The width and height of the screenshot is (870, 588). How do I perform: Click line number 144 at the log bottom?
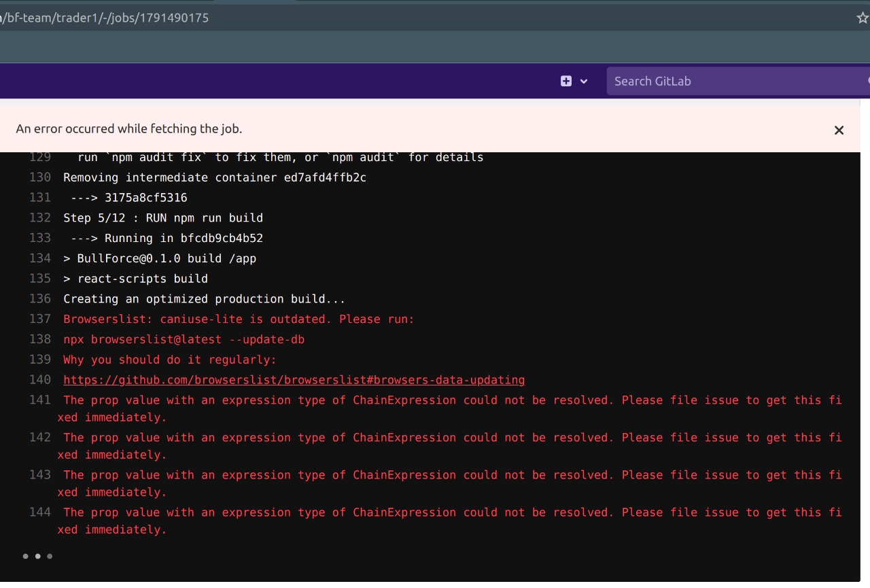pyautogui.click(x=40, y=512)
